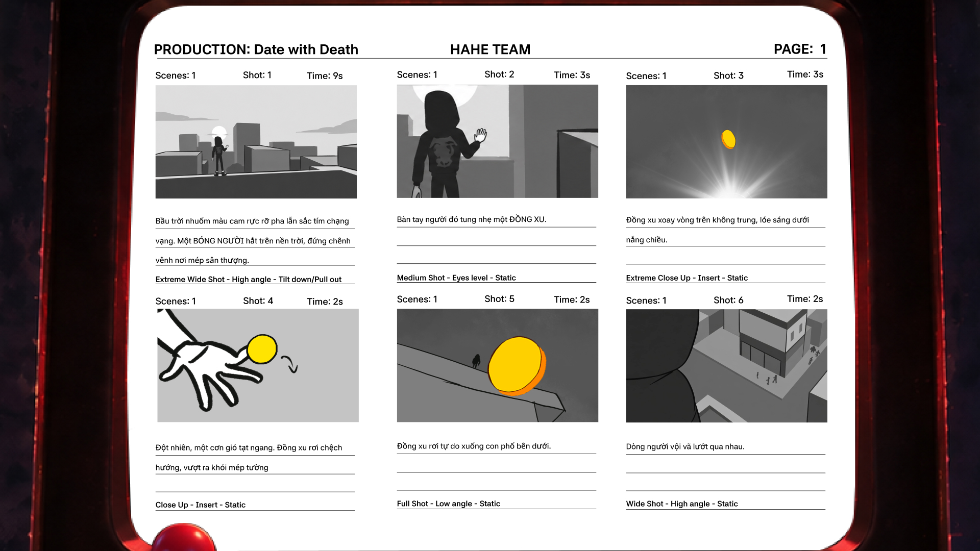Select the "Wide Shot - High angle - Static" note
The height and width of the screenshot is (551, 980).
tap(682, 504)
